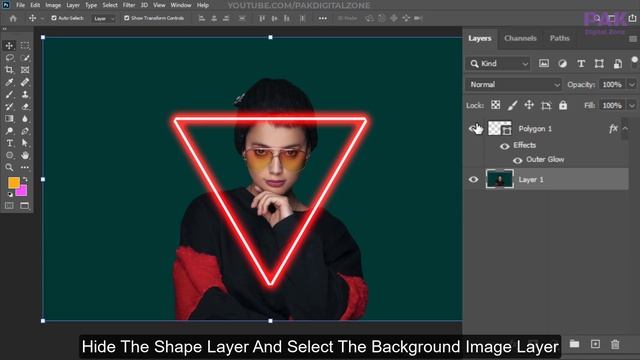This screenshot has height=360, width=640.
Task: Select the History Brush tool
Action: click(x=9, y=107)
